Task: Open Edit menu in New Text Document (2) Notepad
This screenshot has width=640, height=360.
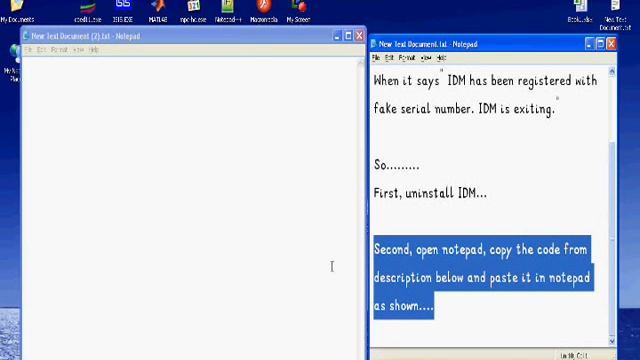Action: (x=42, y=50)
